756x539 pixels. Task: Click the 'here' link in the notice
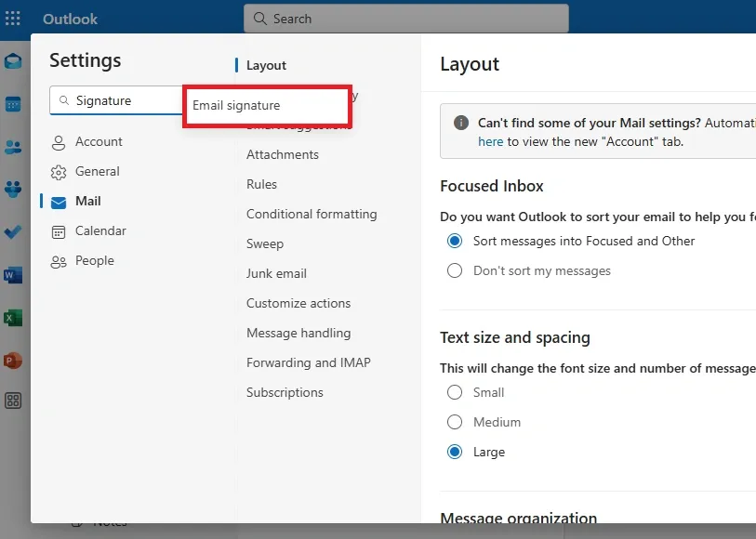pos(490,141)
